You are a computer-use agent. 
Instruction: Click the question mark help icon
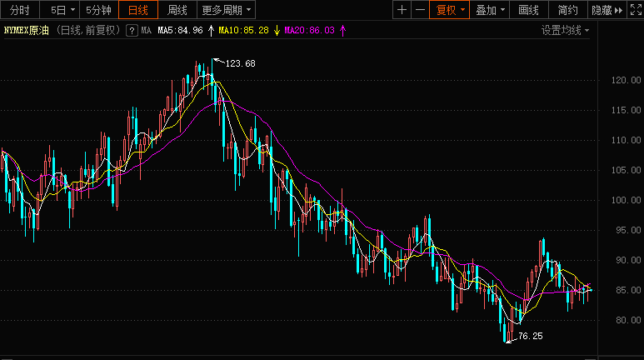[x=131, y=30]
